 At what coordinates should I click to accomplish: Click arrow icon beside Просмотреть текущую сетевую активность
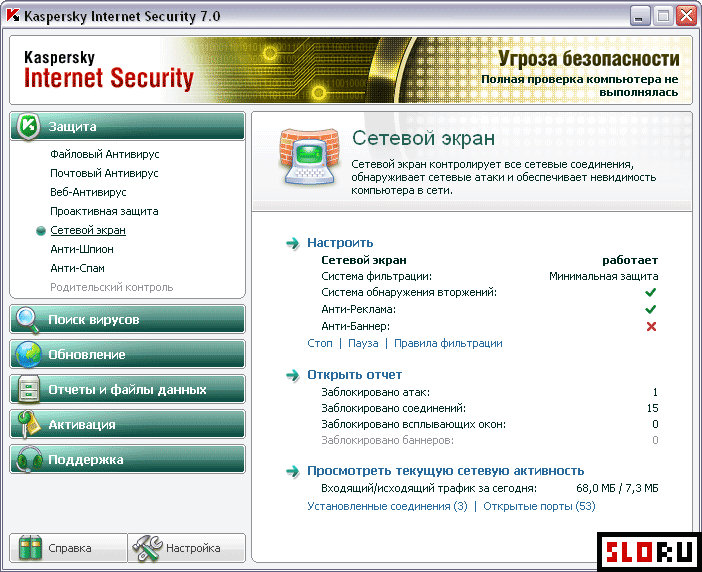pyautogui.click(x=293, y=471)
